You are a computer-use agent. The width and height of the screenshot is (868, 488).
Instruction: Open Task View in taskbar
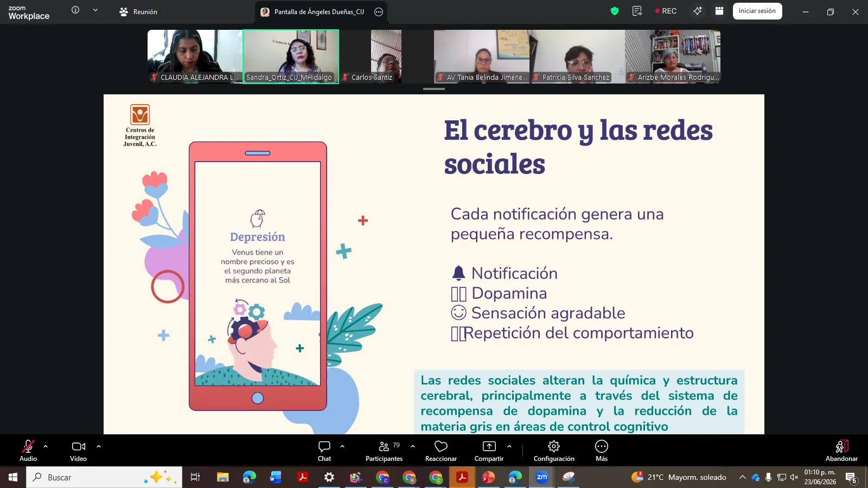195,477
